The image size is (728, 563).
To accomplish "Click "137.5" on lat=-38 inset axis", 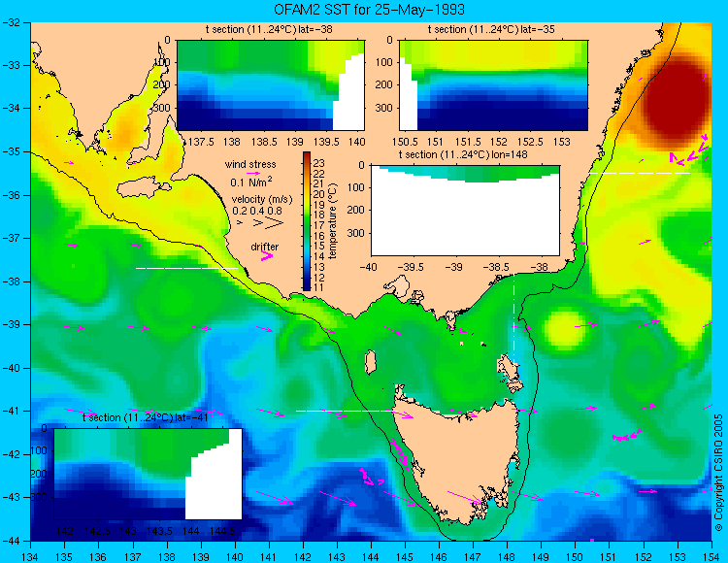I will (201, 141).
